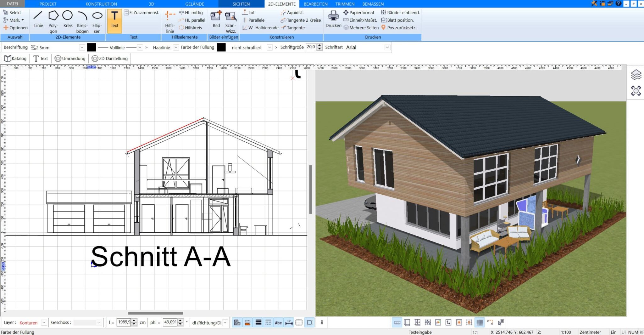Image resolution: width=644 pixels, height=335 pixels.
Task: Open the GELÄNDE menu tab
Action: click(x=195, y=4)
